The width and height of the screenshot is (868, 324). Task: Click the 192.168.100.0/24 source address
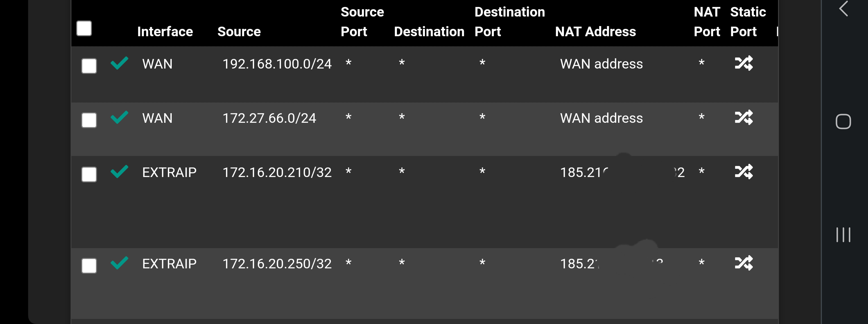277,64
